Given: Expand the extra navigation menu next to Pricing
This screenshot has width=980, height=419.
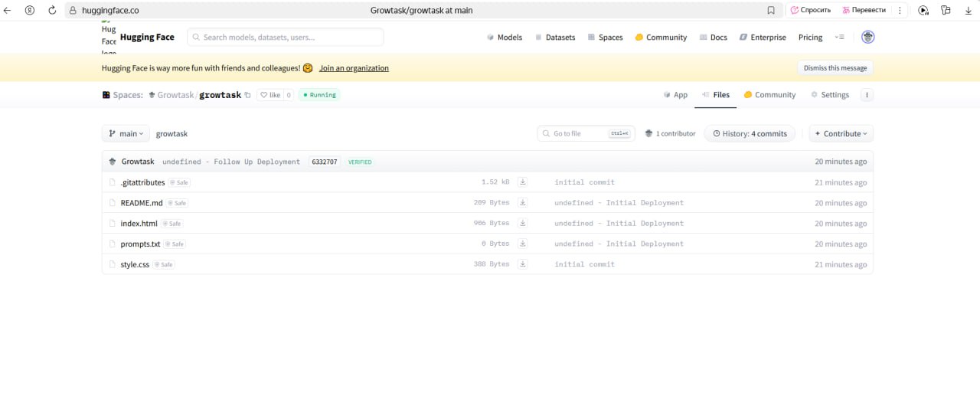Looking at the screenshot, I should (839, 37).
